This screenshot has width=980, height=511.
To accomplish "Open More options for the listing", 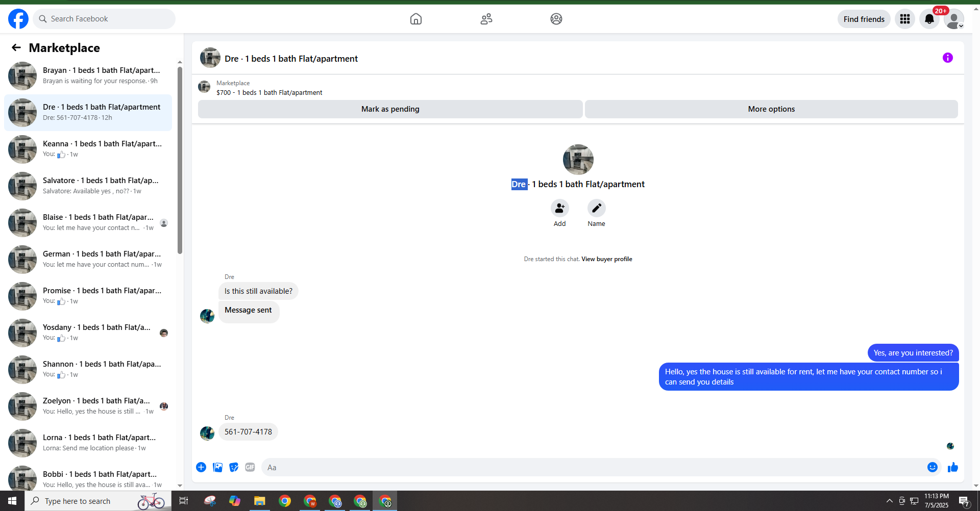I will click(x=771, y=109).
